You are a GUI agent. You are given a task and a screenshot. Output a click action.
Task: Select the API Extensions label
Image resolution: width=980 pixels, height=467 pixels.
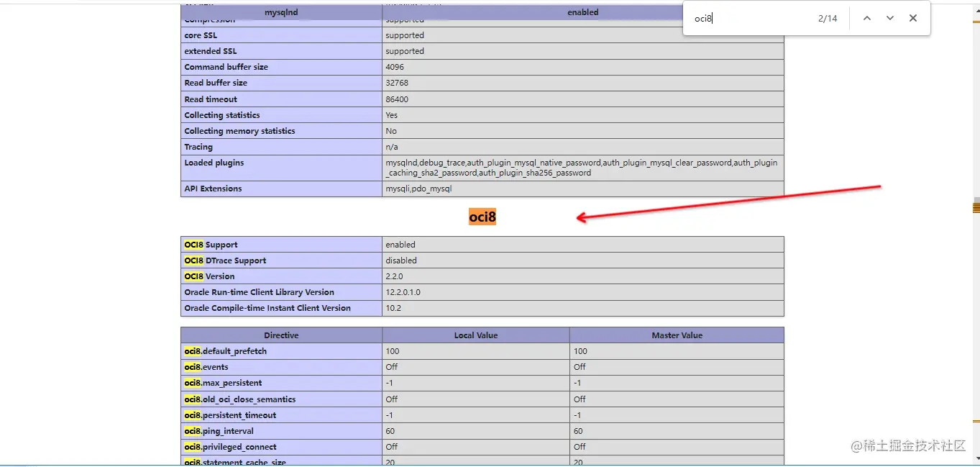[213, 189]
